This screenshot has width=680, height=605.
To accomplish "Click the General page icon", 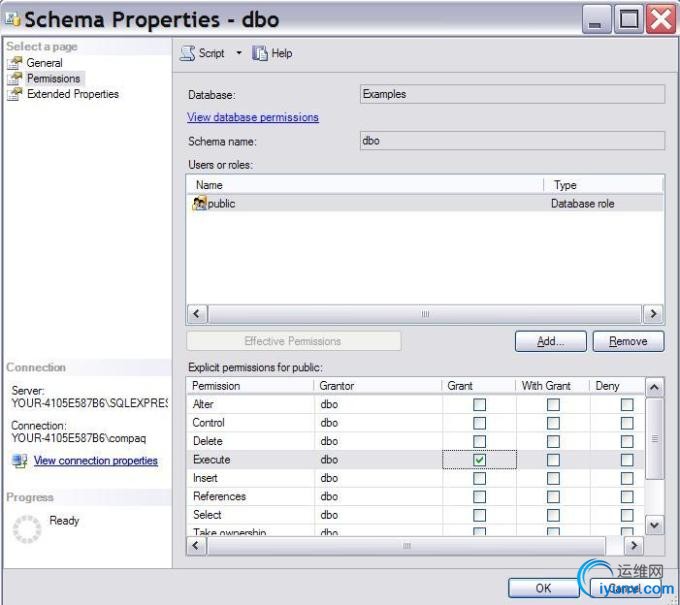I will 14,63.
